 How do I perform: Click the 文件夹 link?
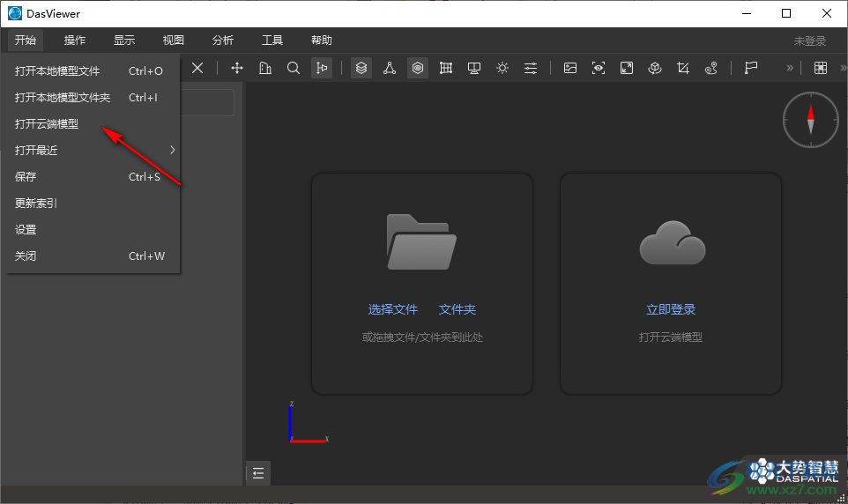coord(457,309)
